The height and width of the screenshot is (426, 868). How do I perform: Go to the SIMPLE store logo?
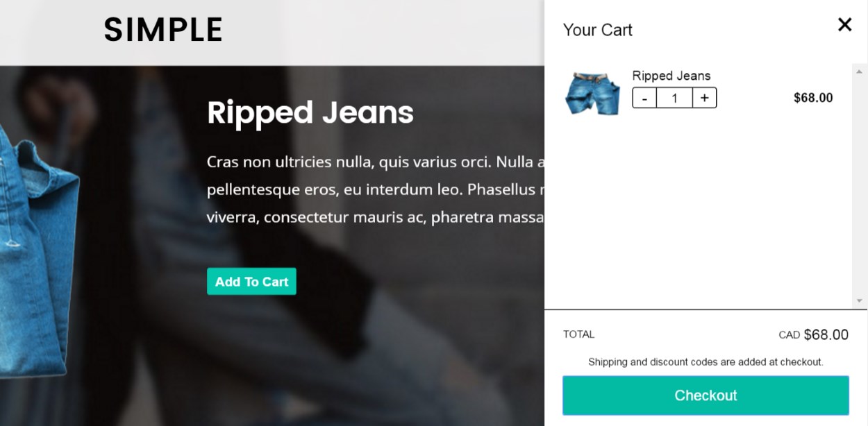[x=163, y=30]
